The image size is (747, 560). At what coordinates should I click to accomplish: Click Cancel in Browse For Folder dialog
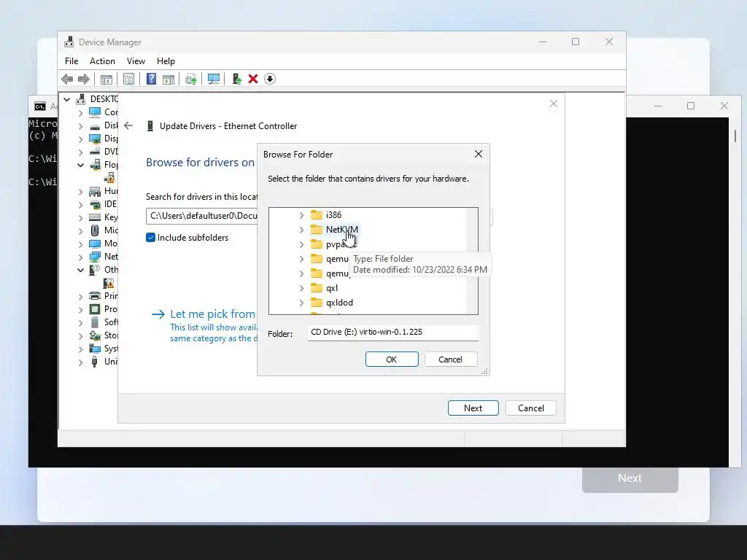450,359
